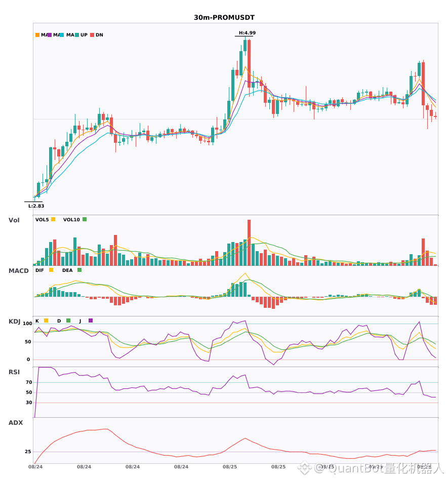Click the green D line swatch

coord(68,320)
